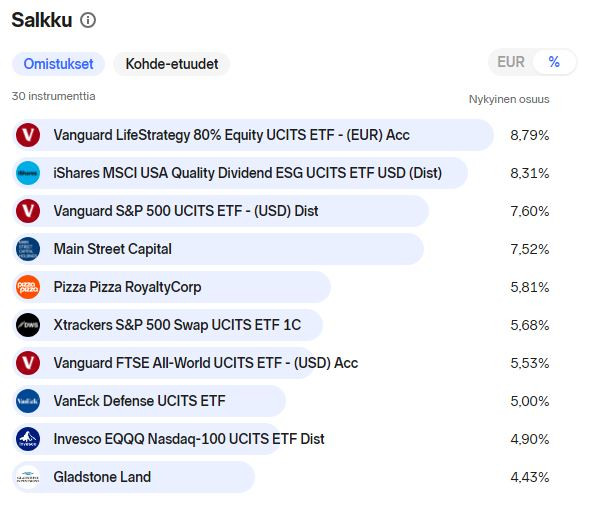Select the percent display toggle option

click(x=554, y=62)
